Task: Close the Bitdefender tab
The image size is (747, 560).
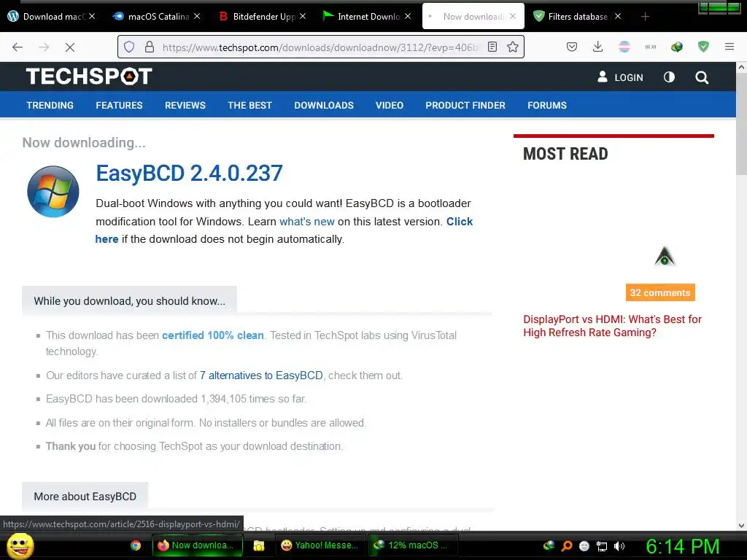Action: click(x=303, y=16)
